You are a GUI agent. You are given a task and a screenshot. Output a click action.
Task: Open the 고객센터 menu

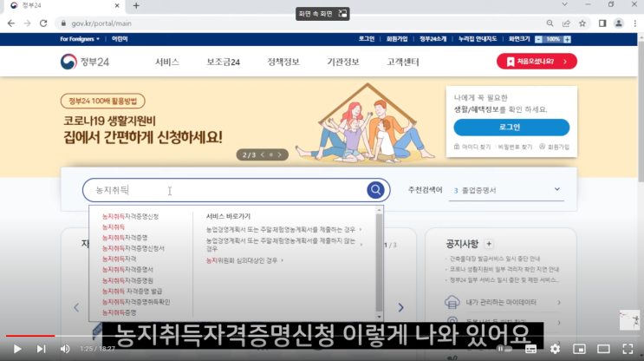pyautogui.click(x=402, y=62)
